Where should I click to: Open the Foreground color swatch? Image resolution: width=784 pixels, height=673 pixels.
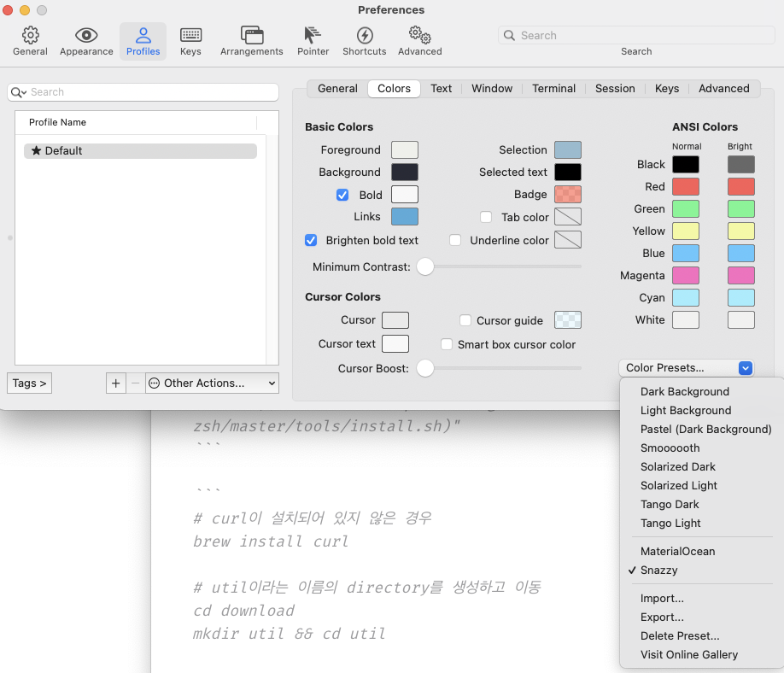coord(405,149)
